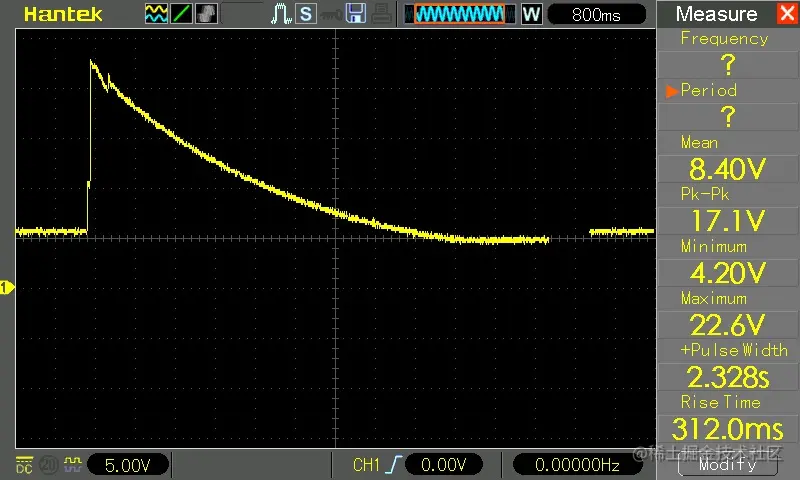Viewport: 800px width, 480px height.
Task: Click the Modify button
Action: pos(728,464)
